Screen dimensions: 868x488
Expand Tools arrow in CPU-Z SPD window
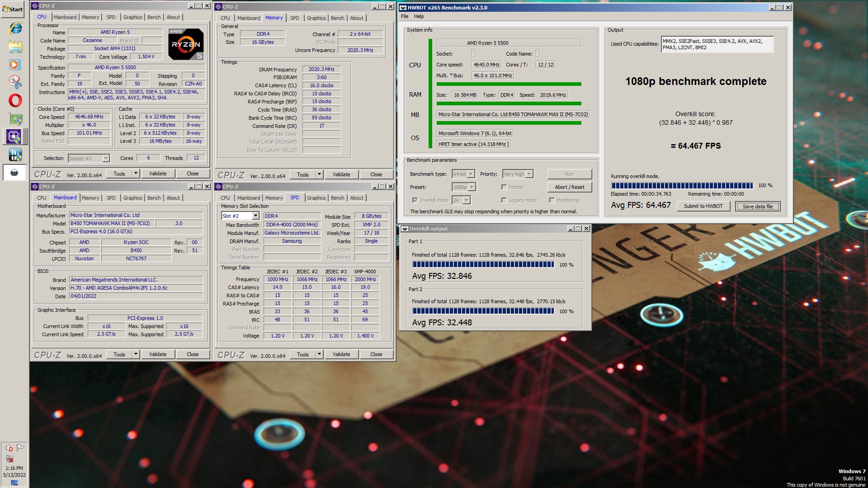(x=319, y=354)
